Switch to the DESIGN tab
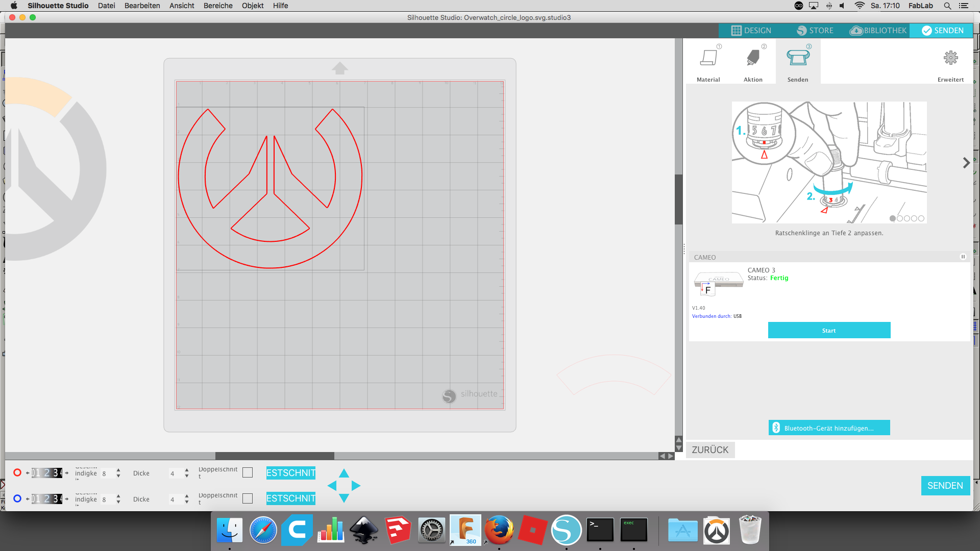980x551 pixels. (x=751, y=31)
